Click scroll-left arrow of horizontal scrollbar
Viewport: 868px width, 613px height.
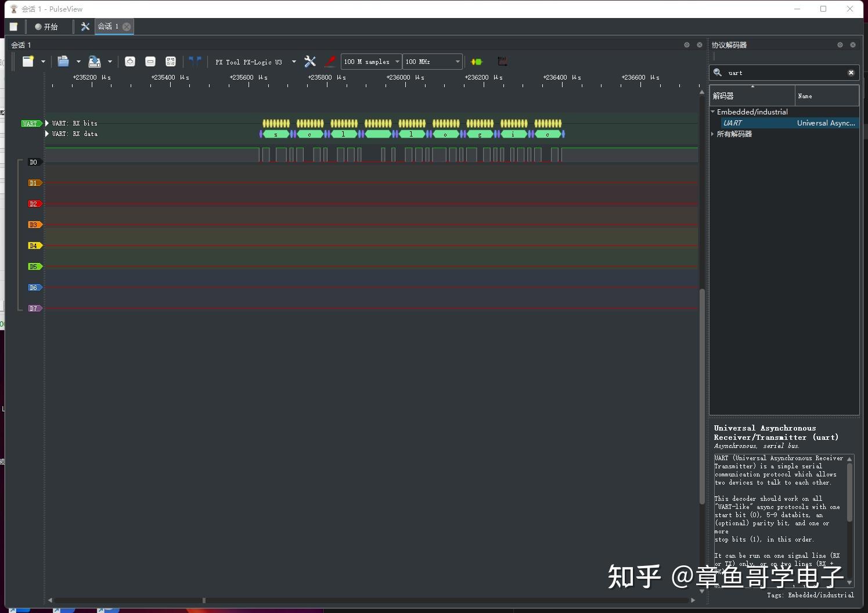(x=50, y=600)
